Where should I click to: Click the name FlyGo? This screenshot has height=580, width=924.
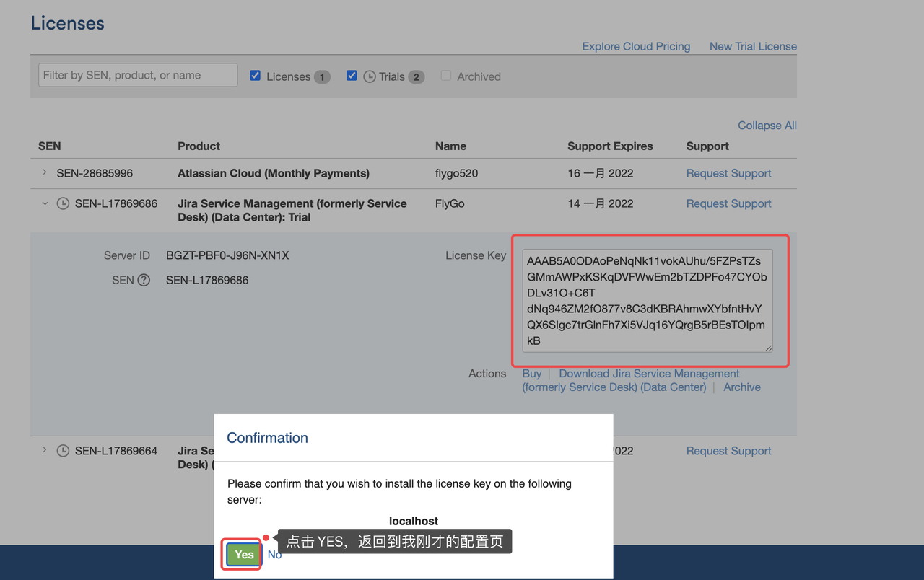point(450,203)
